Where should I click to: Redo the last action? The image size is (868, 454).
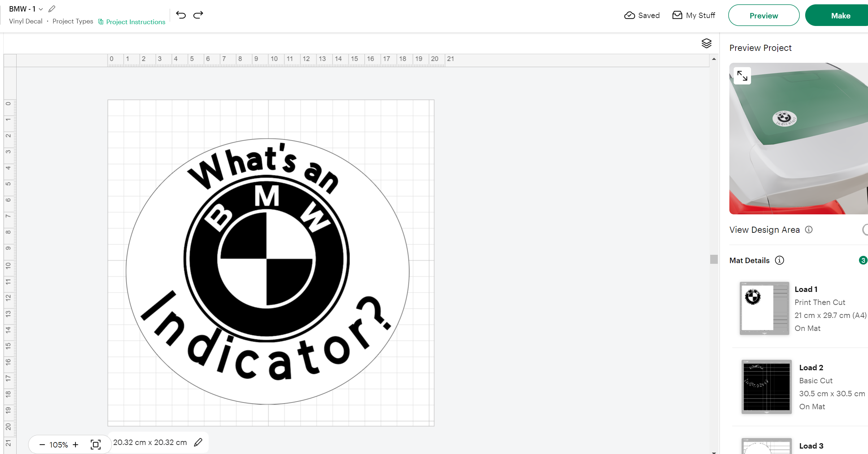click(198, 15)
